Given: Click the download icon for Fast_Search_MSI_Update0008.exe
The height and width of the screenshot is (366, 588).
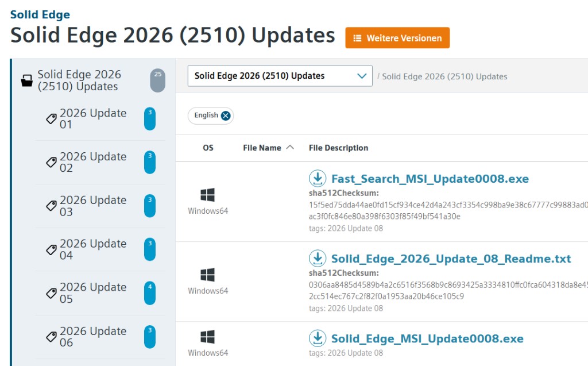Looking at the screenshot, I should pyautogui.click(x=317, y=178).
